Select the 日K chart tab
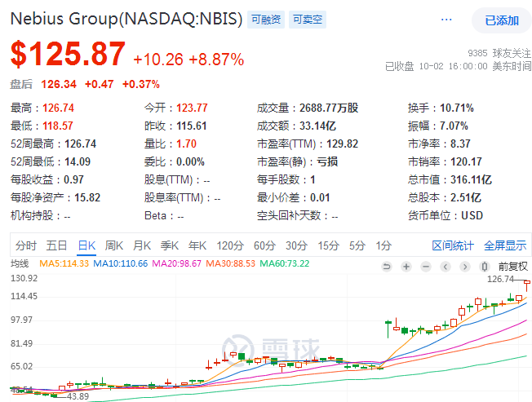Screen dimensions: 532x402 tap(86, 245)
